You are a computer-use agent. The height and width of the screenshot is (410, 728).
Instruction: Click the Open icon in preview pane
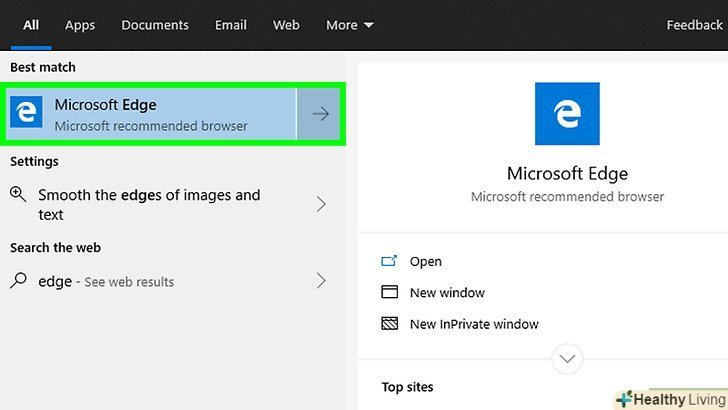[x=390, y=262]
